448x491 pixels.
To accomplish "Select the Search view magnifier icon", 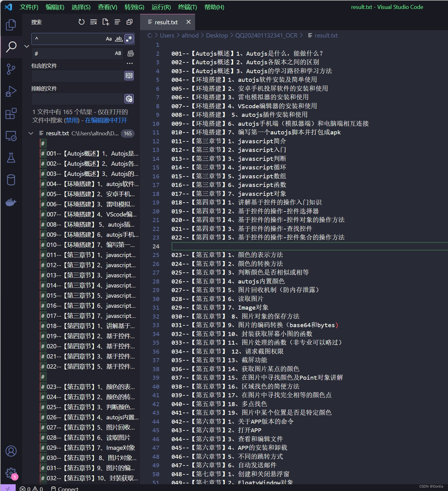I will [x=11, y=47].
